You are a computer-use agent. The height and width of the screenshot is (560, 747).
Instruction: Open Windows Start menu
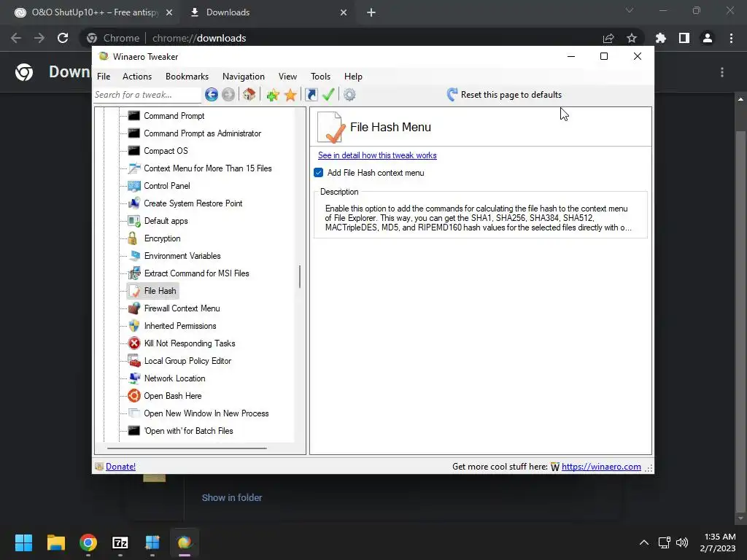coord(23,542)
